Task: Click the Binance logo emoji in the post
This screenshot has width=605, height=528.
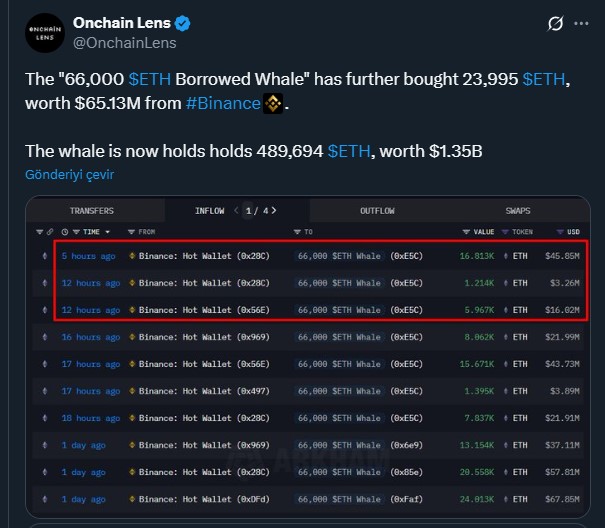Action: point(272,104)
